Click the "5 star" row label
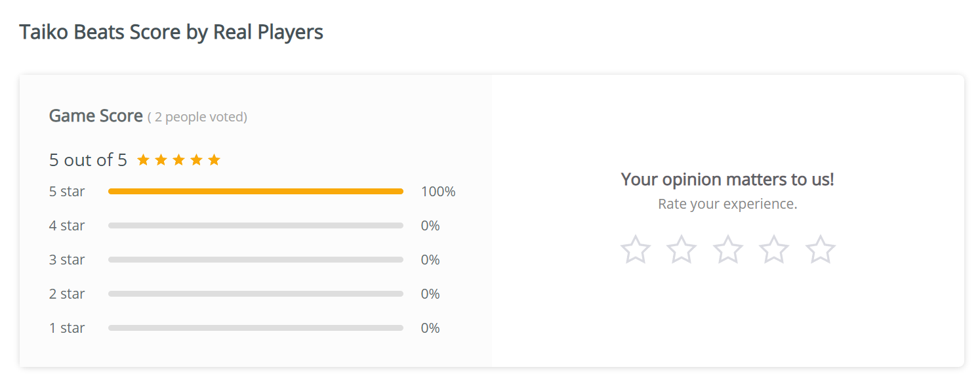Viewport: 980px width, 384px height. (x=67, y=192)
